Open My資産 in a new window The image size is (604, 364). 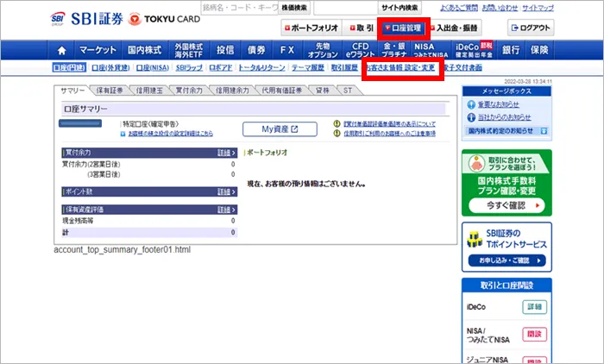point(270,129)
